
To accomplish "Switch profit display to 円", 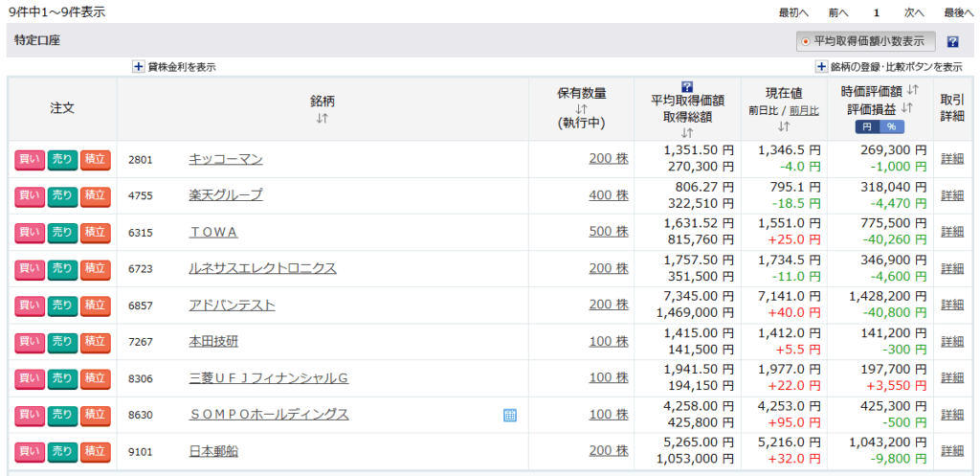I will 867,126.
